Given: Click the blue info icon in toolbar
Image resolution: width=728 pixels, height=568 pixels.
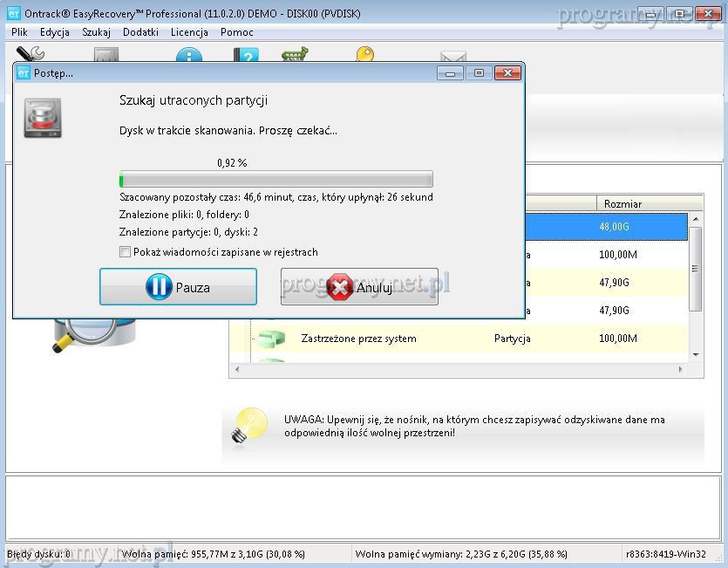Looking at the screenshot, I should [x=189, y=56].
